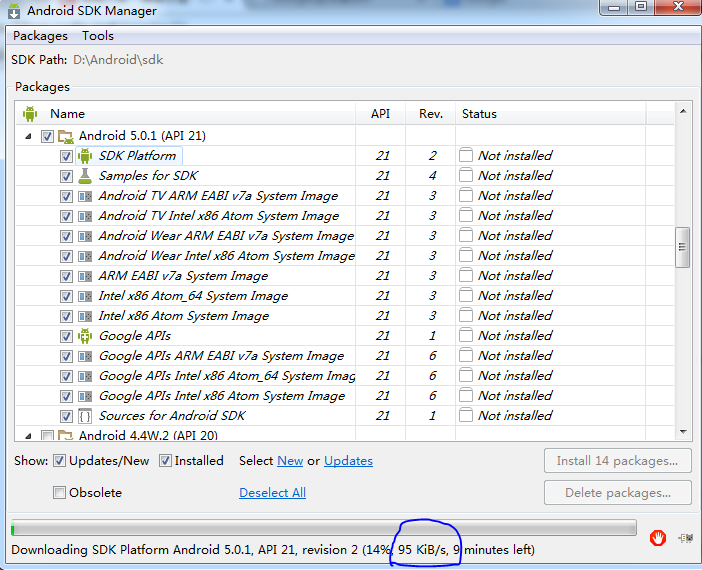The height and width of the screenshot is (570, 702).
Task: Click the status icon in the Sources for Android SDK row
Action: pyautogui.click(x=466, y=416)
